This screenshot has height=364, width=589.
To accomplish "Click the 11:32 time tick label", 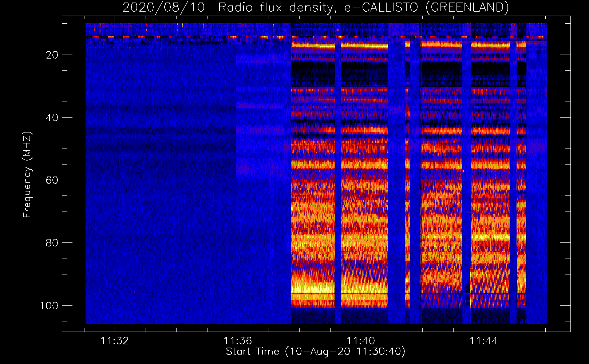I will 115,341.
